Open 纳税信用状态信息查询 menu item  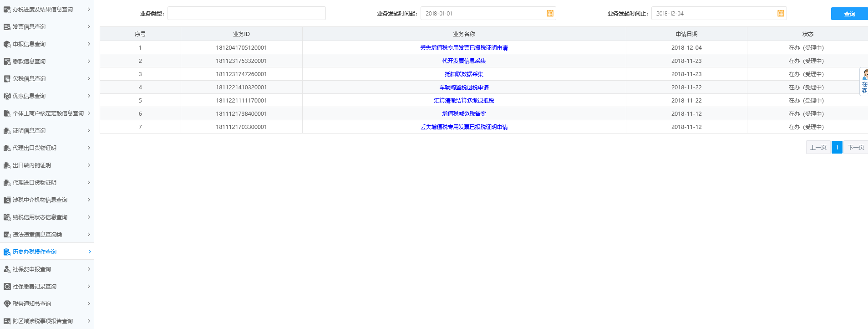pos(47,217)
